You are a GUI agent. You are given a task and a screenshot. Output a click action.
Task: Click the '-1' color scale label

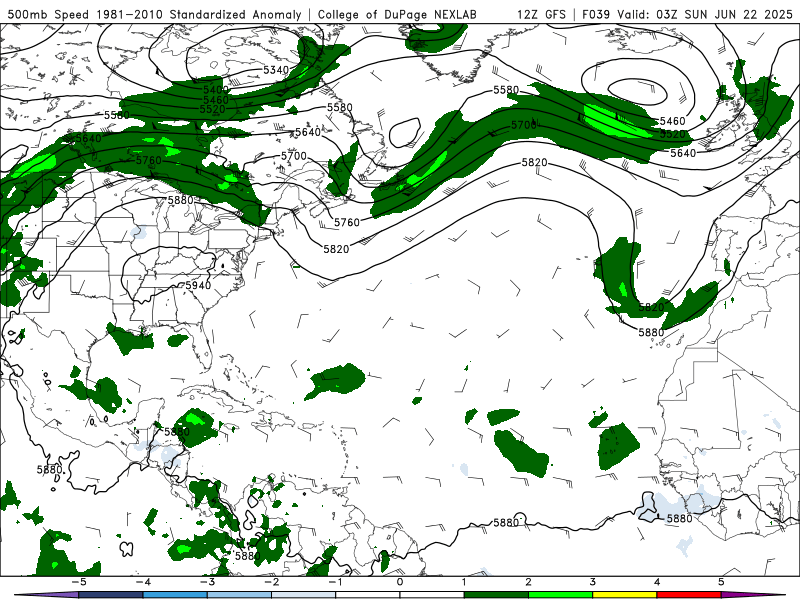coord(335,582)
